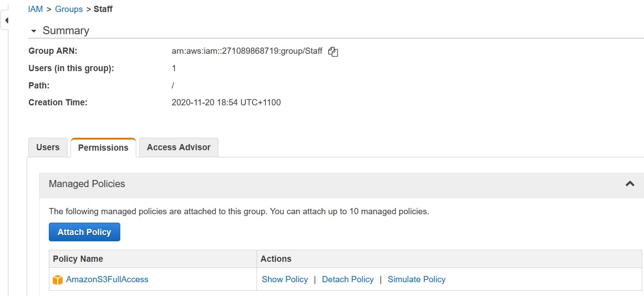Click the Group ARN label

tap(53, 51)
